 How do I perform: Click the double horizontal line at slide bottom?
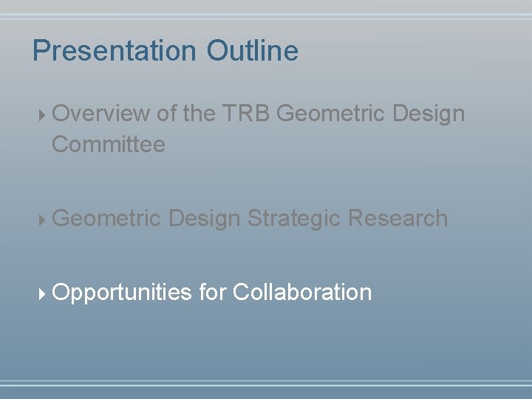pyautogui.click(x=266, y=383)
